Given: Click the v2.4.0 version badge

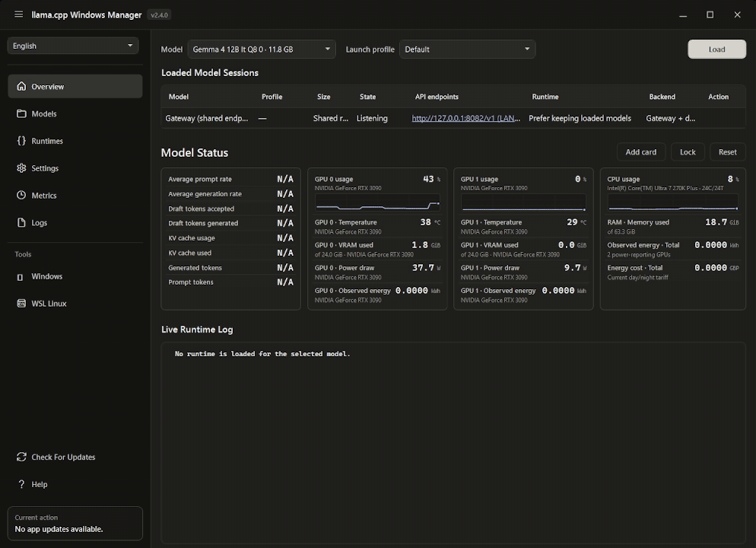Looking at the screenshot, I should [159, 15].
